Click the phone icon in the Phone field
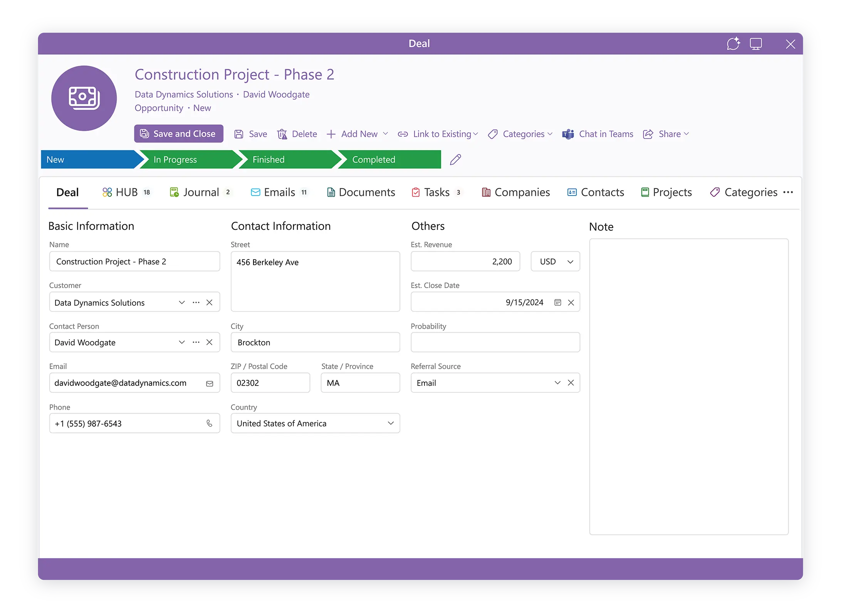Image resolution: width=841 pixels, height=616 pixels. [209, 423]
